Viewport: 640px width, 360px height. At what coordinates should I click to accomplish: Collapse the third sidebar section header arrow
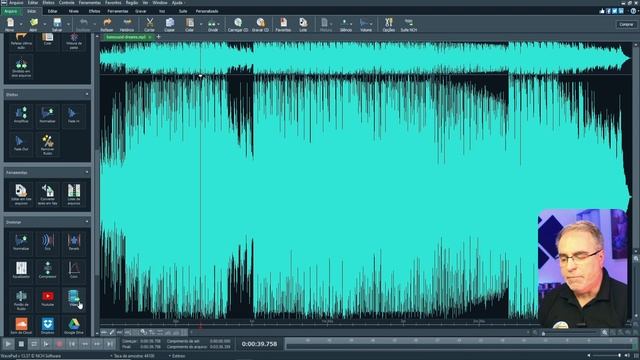pyautogui.click(x=87, y=222)
